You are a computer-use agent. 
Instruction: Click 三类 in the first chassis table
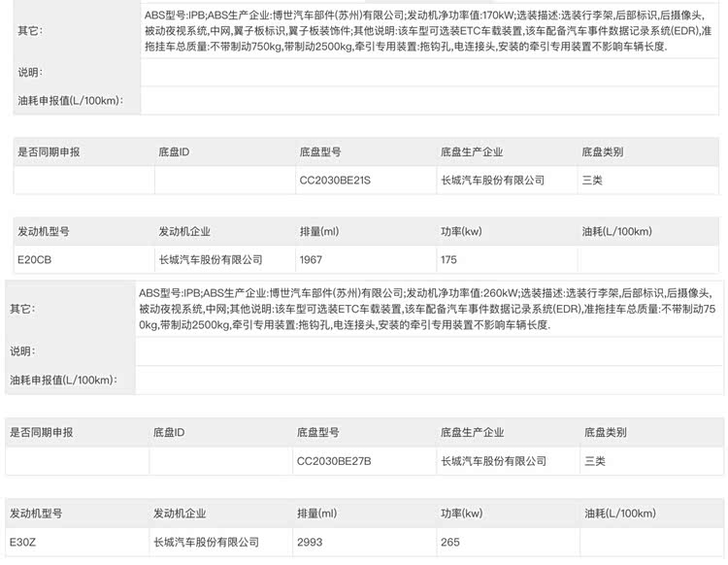point(592,181)
